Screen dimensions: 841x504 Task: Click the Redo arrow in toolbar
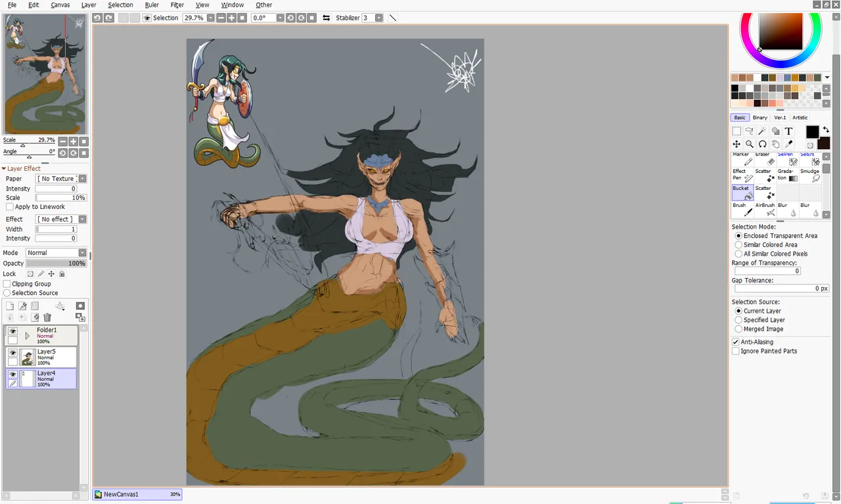[x=109, y=18]
